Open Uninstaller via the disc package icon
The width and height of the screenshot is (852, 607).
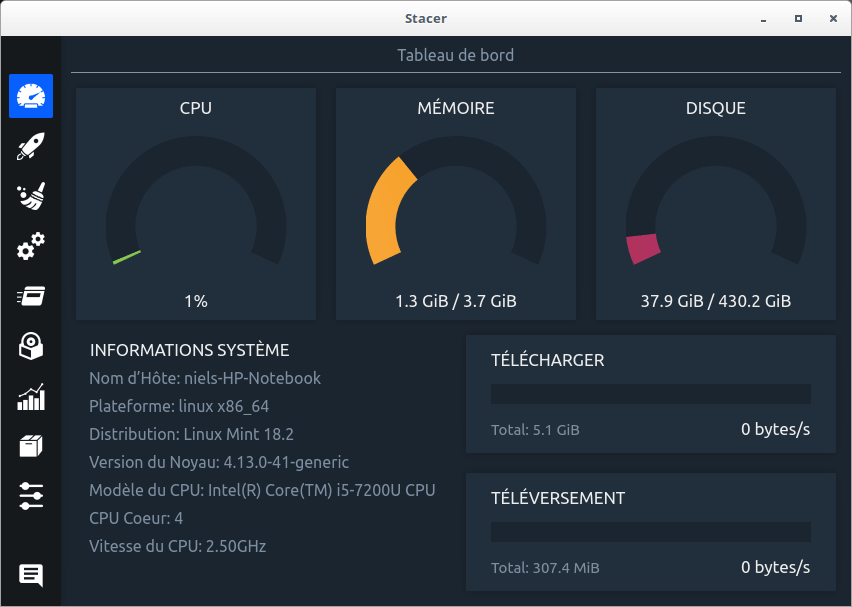pyautogui.click(x=31, y=346)
